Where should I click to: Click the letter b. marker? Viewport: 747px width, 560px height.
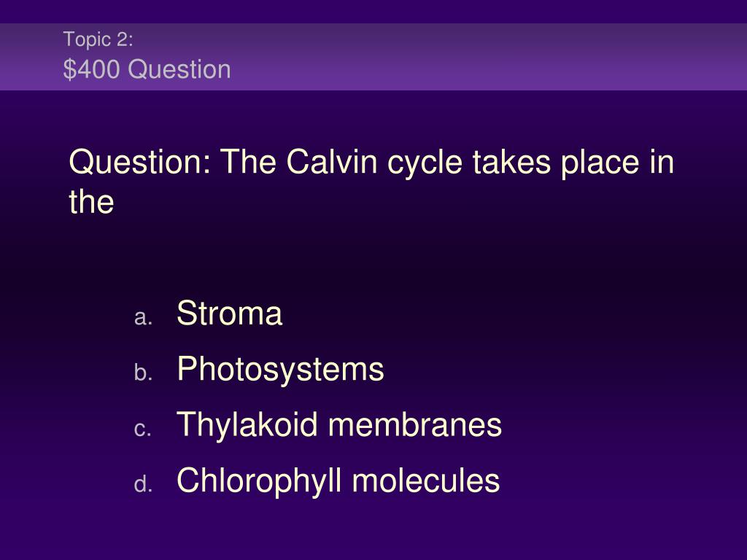144,372
